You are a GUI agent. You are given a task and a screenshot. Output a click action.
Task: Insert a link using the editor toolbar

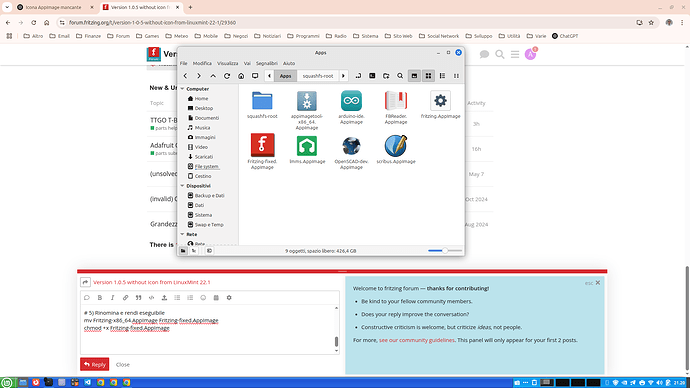click(x=125, y=298)
